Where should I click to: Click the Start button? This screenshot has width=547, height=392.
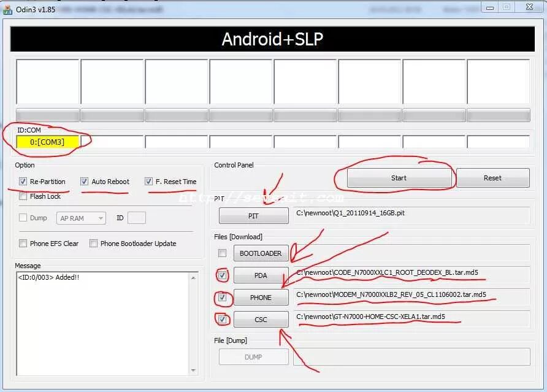399,178
